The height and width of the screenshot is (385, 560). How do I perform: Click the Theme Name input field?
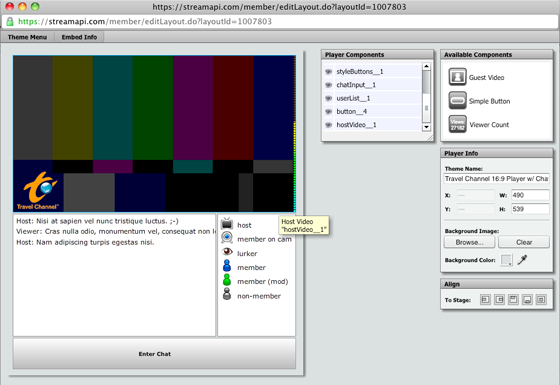496,179
